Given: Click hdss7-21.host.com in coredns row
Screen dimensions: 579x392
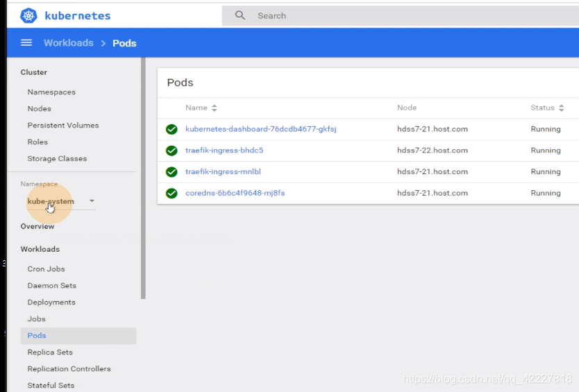Looking at the screenshot, I should click(433, 193).
